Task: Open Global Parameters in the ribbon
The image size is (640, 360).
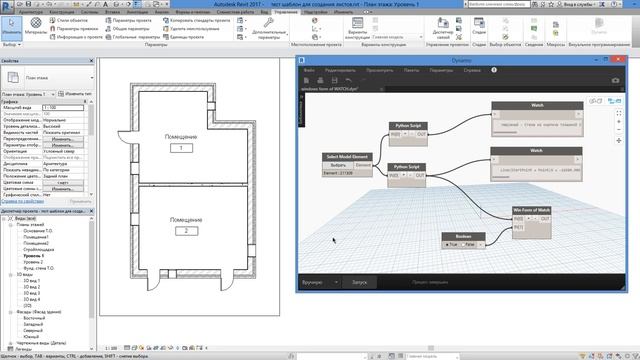Action: point(133,37)
